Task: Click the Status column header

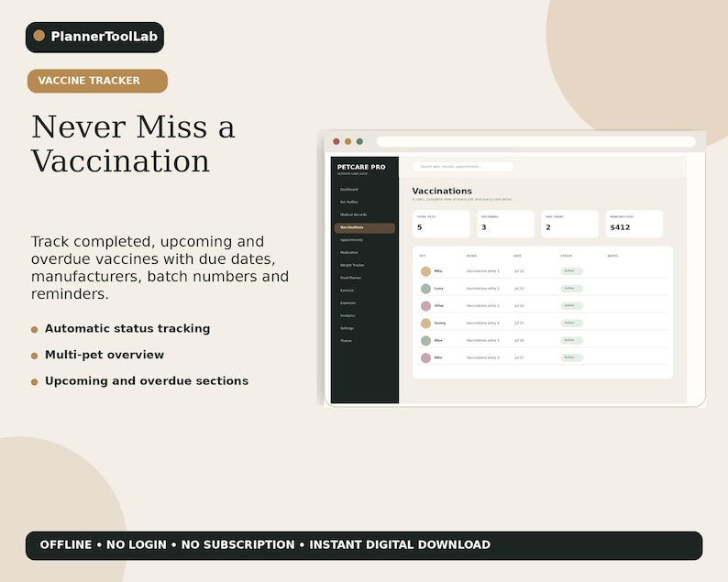Action: (x=567, y=256)
